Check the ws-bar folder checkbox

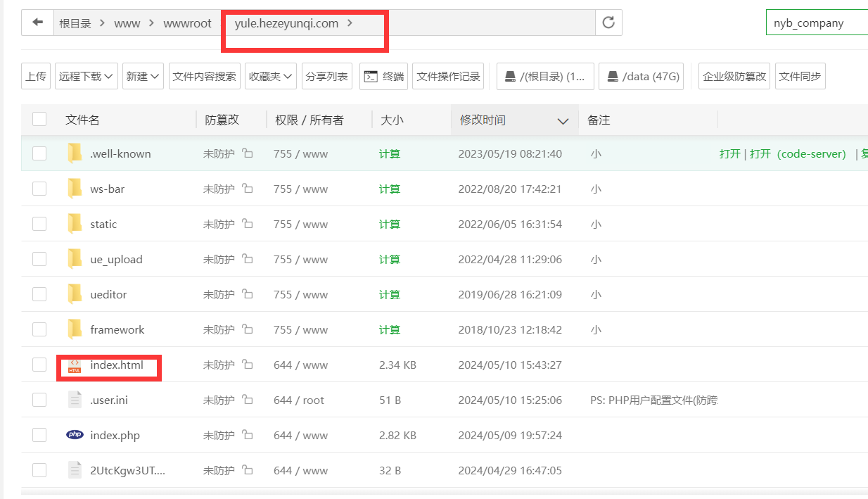click(39, 189)
